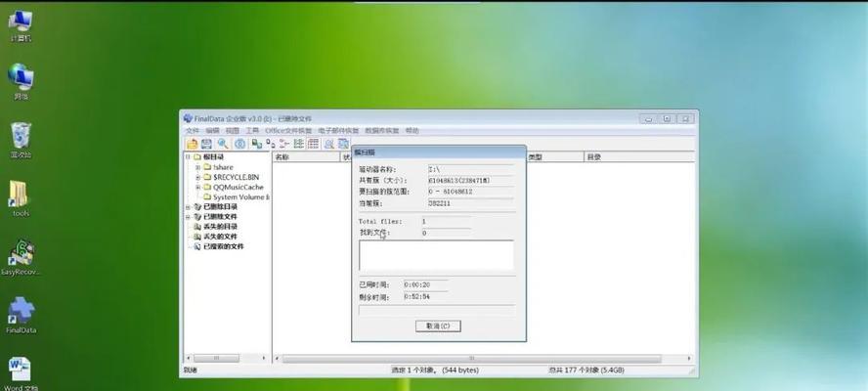Click the status text '总共 177 个对象 (5.4GB)'
The width and height of the screenshot is (868, 391).
586,369
